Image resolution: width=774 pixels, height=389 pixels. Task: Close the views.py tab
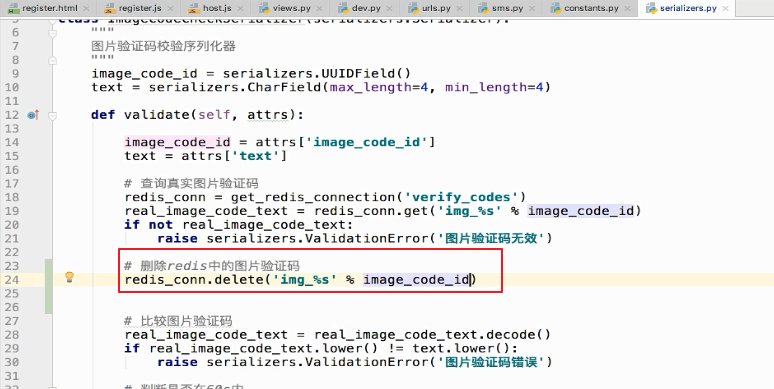320,9
